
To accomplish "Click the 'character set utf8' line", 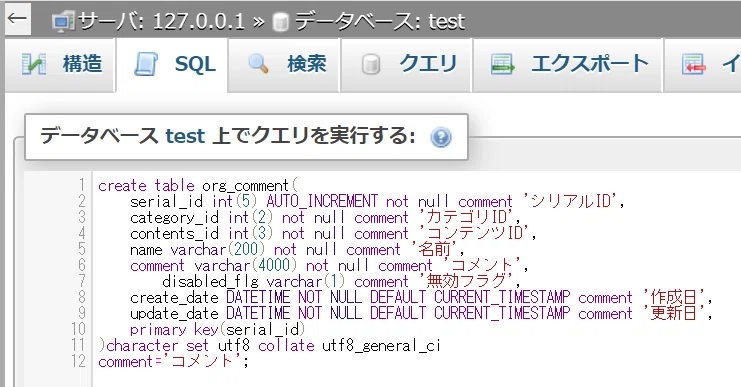I will click(270, 345).
